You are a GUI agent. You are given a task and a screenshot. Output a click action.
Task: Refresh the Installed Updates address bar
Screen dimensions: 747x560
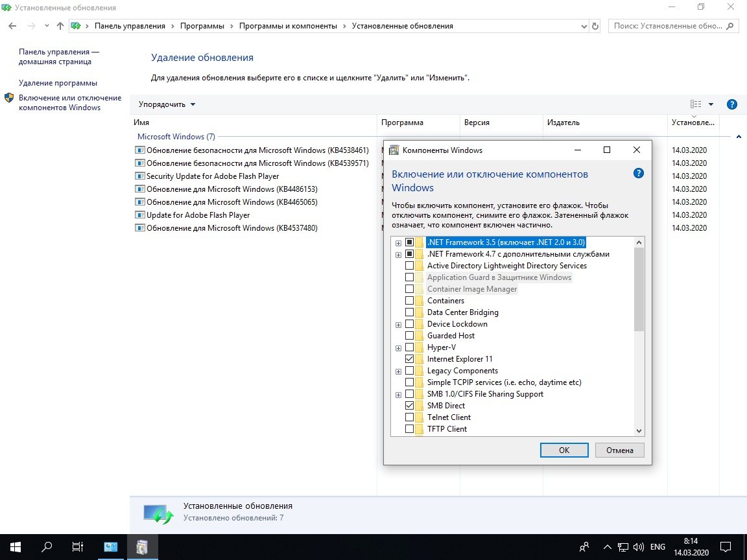point(595,26)
